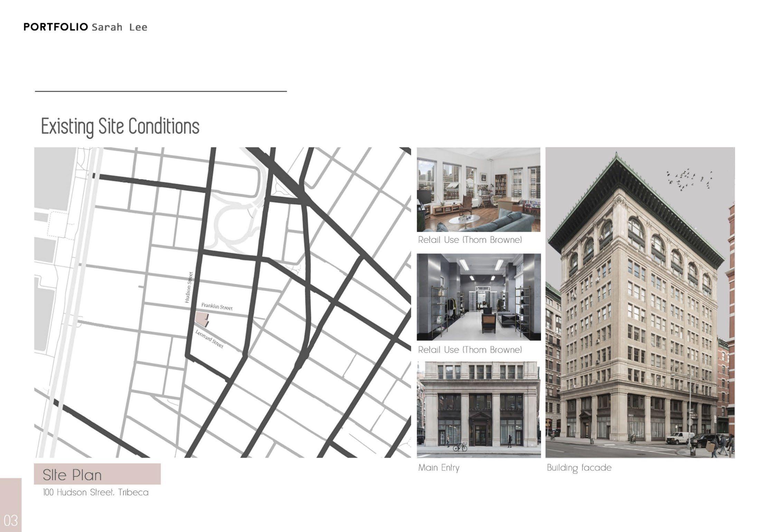Click the horizontal divider line above heading
Viewport: 757px width, 532px height.
(161, 91)
